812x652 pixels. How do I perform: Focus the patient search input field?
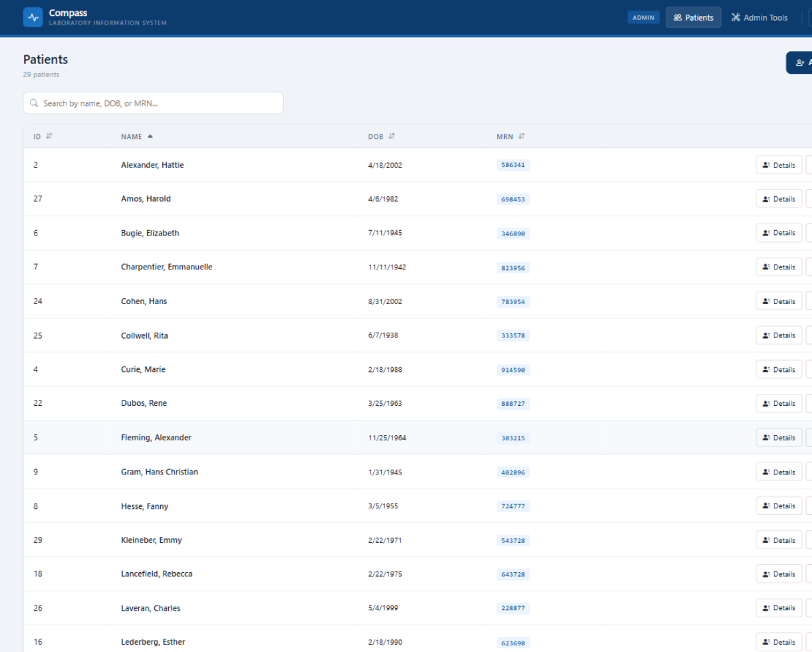(x=154, y=103)
